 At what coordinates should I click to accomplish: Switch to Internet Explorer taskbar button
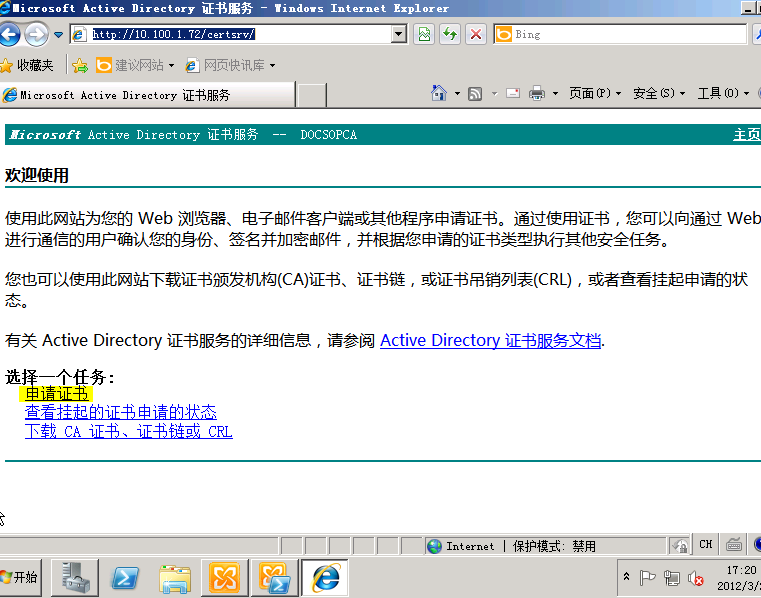click(x=325, y=578)
